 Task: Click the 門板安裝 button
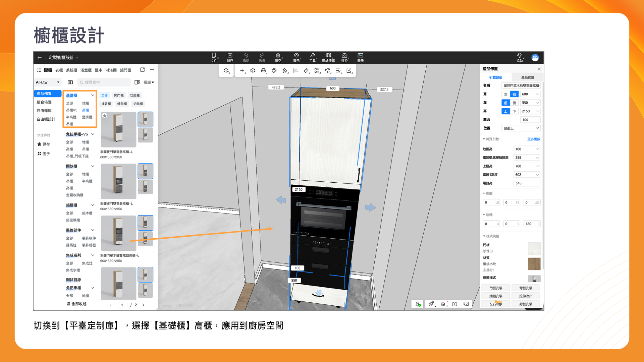point(495,288)
